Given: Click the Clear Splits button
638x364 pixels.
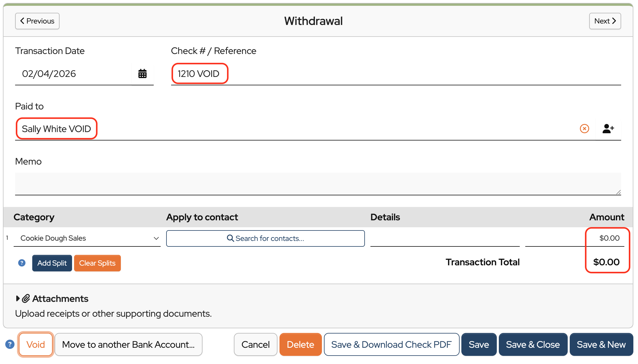Looking at the screenshot, I should pos(97,263).
